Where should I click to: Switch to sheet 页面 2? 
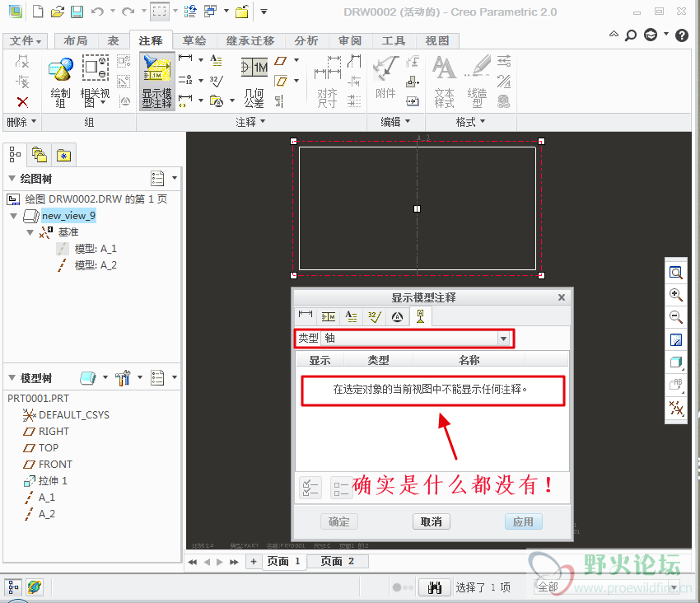click(x=338, y=562)
